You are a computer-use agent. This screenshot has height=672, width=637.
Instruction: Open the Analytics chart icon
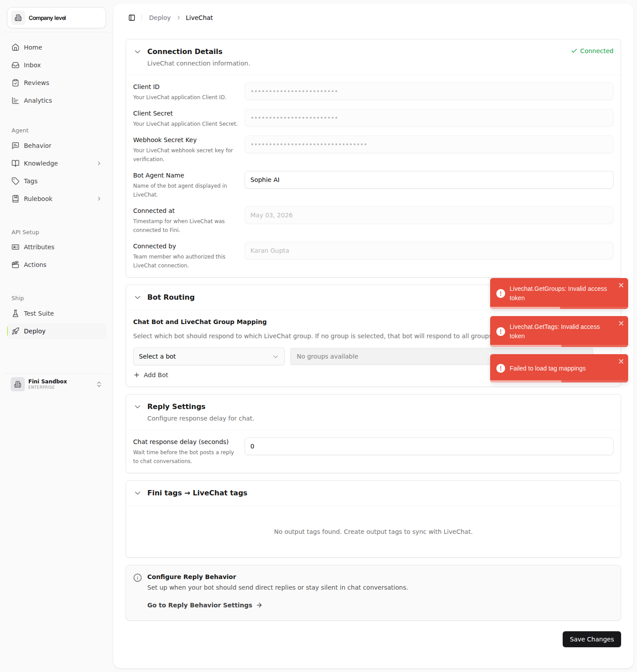[x=15, y=100]
